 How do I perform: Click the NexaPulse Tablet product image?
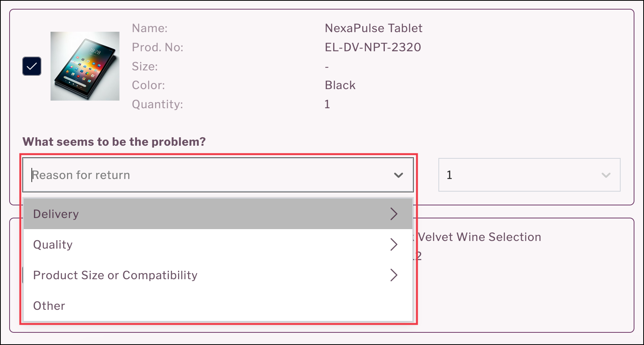tap(85, 66)
